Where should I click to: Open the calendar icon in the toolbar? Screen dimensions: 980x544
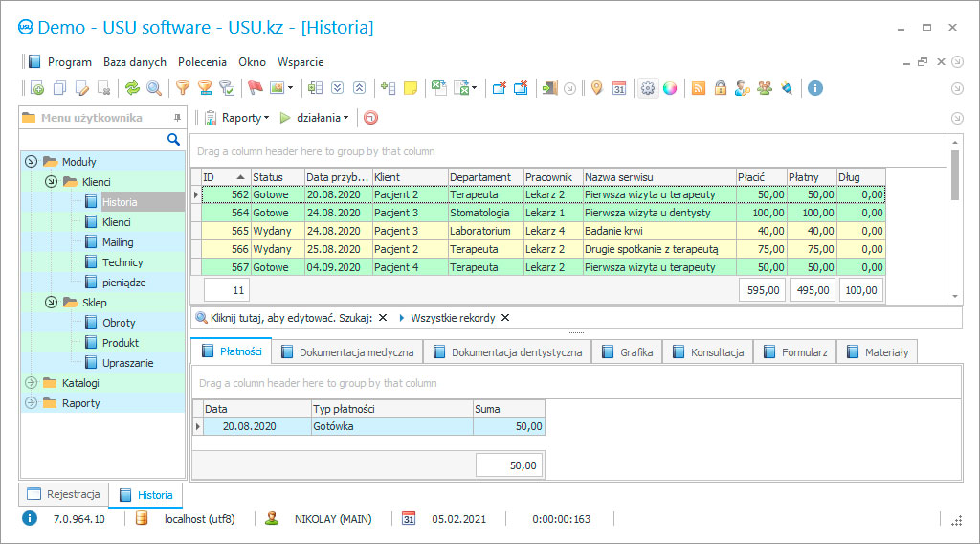point(619,88)
